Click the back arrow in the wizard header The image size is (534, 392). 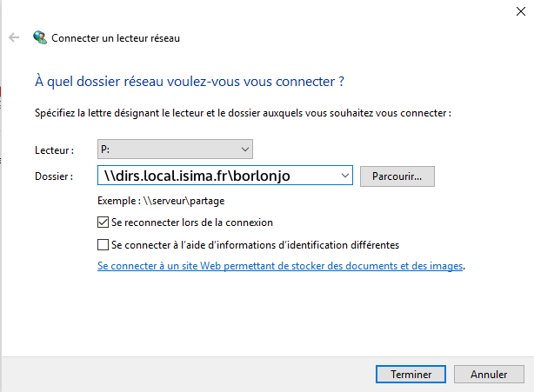click(13, 37)
